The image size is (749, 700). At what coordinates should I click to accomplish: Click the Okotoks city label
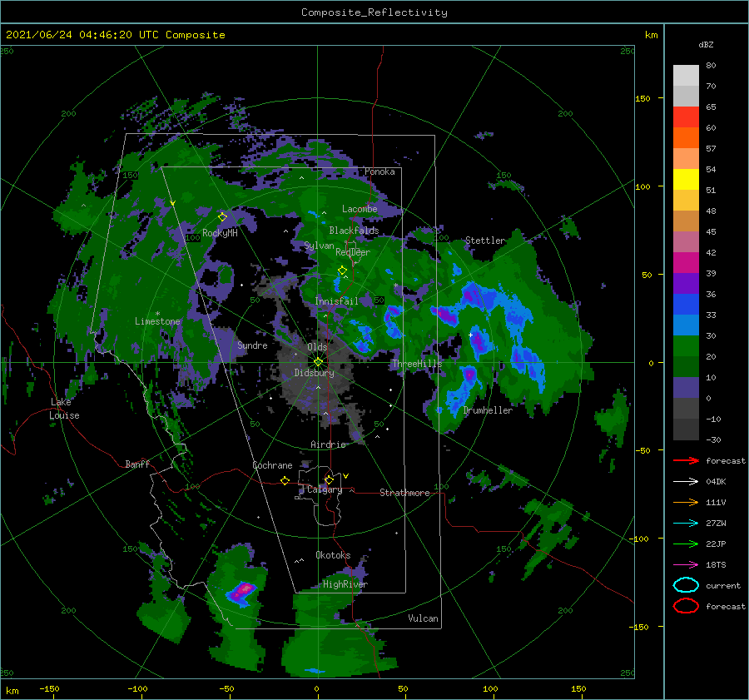point(333,555)
